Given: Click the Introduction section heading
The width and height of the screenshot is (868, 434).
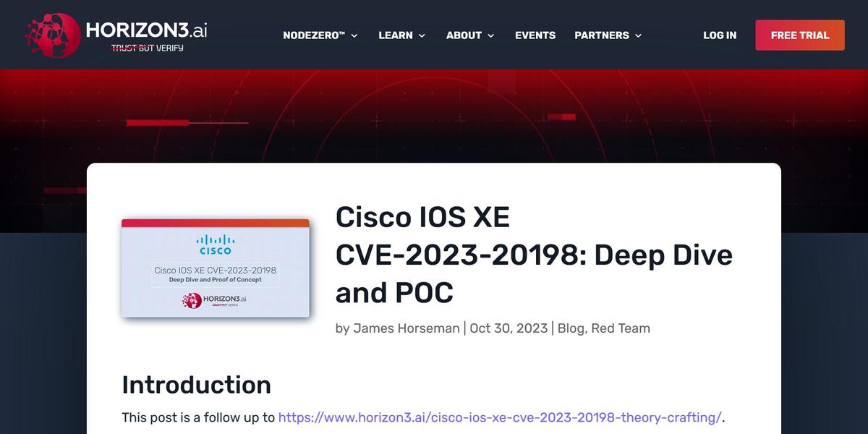Looking at the screenshot, I should (x=196, y=385).
